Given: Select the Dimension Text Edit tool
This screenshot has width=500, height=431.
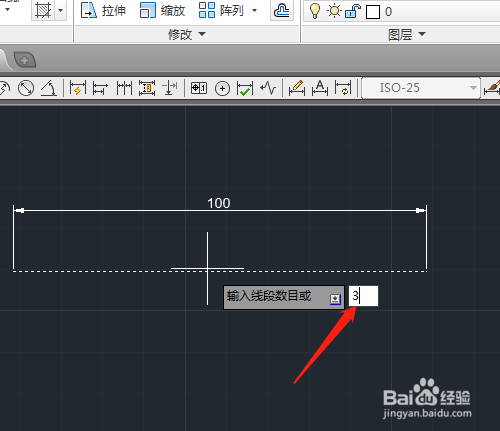Looking at the screenshot, I should tap(320, 88).
